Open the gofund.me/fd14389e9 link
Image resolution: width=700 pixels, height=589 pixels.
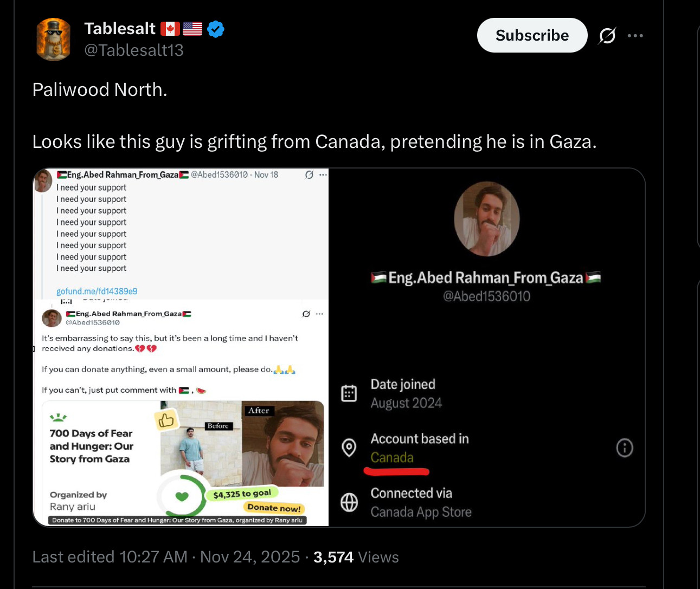tap(97, 291)
